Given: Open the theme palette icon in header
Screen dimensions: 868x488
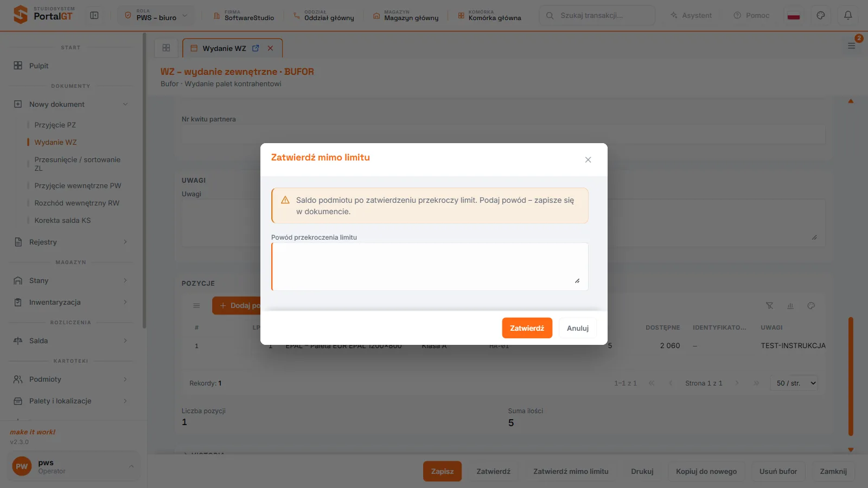Looking at the screenshot, I should [821, 16].
